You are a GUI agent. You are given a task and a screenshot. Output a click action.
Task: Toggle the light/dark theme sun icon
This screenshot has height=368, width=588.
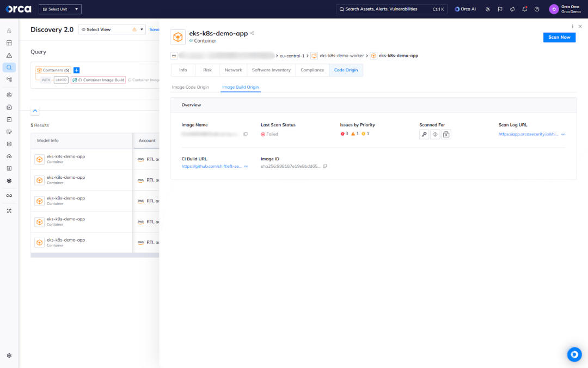click(487, 9)
